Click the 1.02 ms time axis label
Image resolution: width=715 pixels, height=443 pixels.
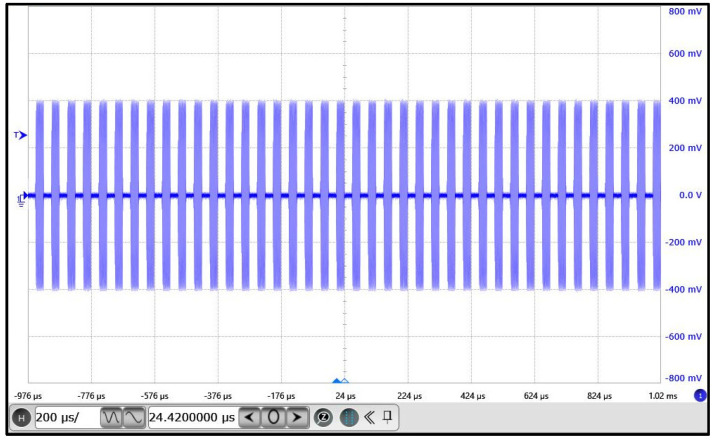tap(663, 396)
